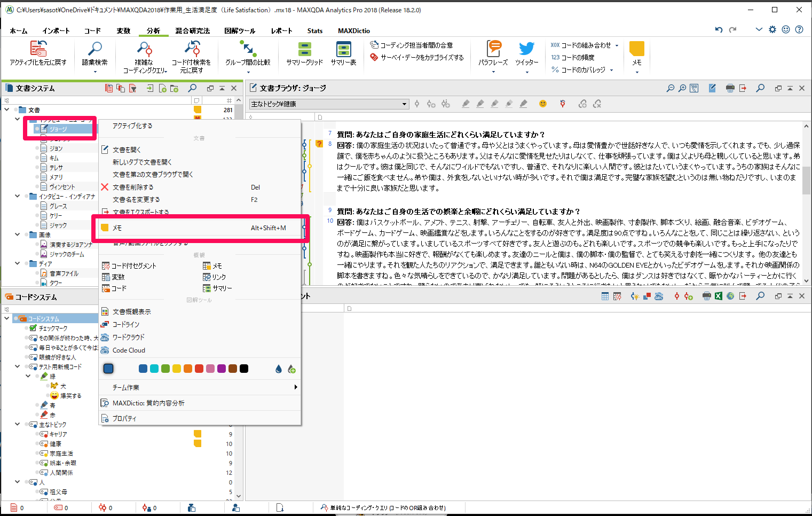Click コード付検索を元に戻す icon

tap(192, 49)
